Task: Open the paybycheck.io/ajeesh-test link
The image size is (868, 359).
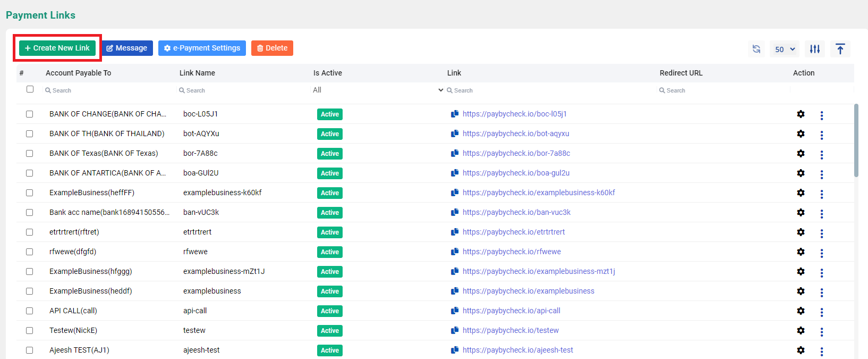Action: click(518, 350)
